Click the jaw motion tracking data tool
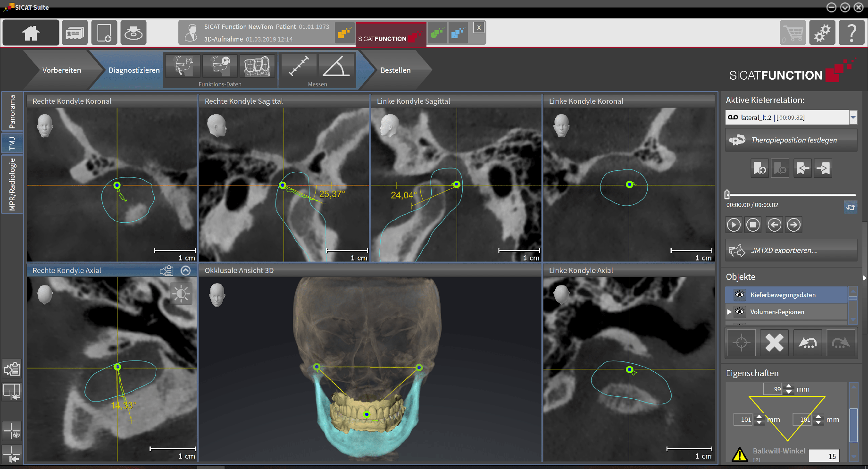The image size is (868, 469). [182, 67]
